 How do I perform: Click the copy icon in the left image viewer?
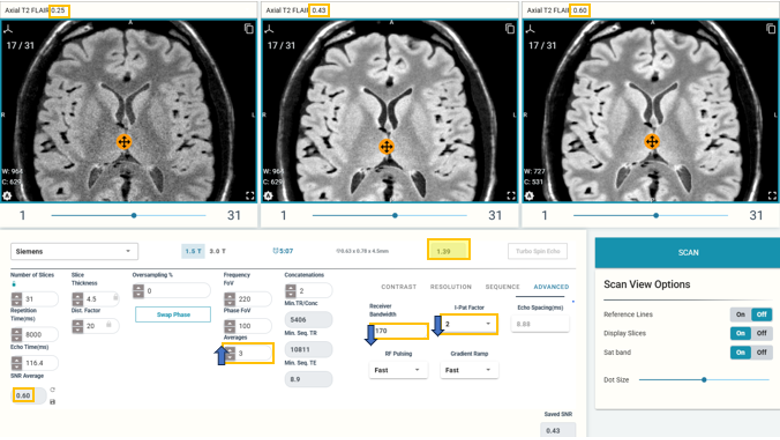(x=247, y=29)
